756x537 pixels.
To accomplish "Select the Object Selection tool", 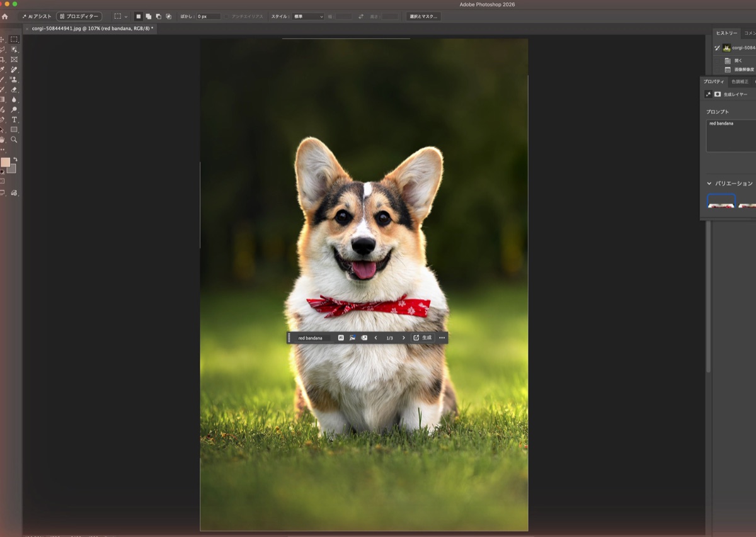I will pyautogui.click(x=14, y=49).
